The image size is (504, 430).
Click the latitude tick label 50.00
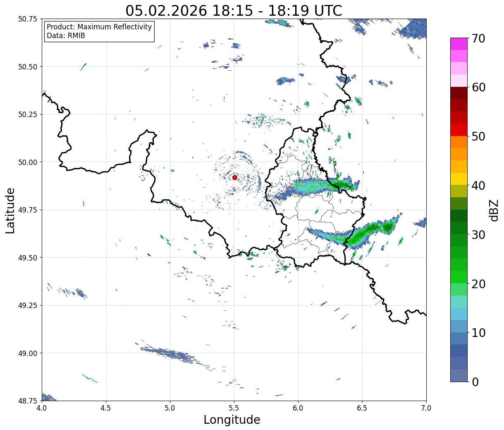(27, 162)
